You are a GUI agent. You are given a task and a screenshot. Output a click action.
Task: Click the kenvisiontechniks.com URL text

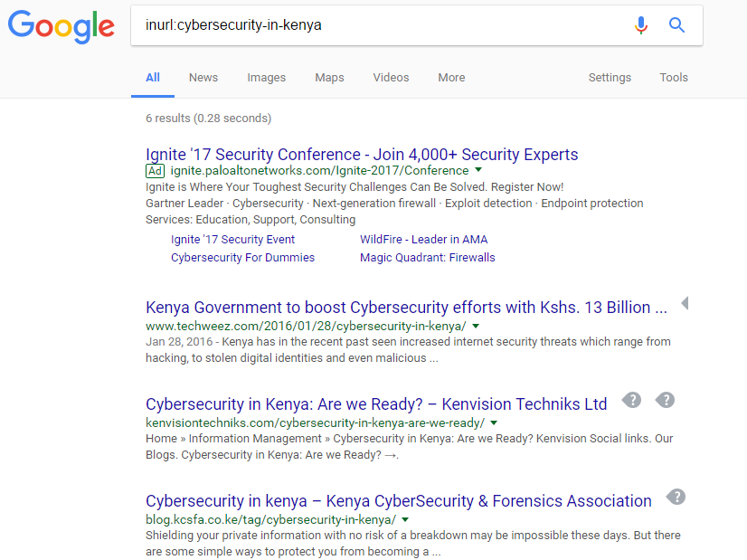click(x=315, y=422)
